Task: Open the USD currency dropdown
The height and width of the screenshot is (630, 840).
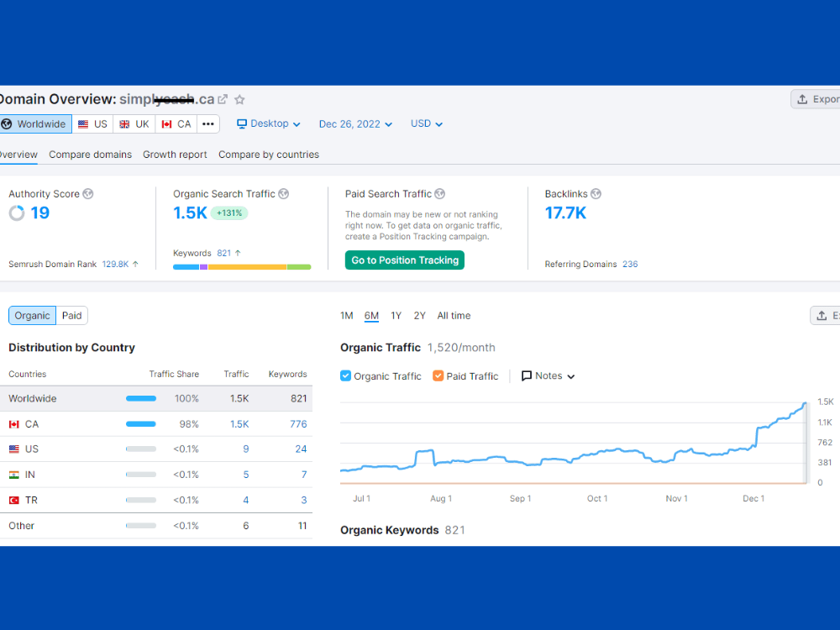Action: point(427,123)
